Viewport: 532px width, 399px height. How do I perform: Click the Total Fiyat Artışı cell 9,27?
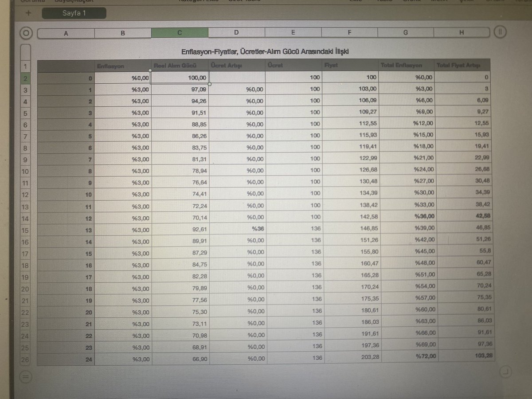463,112
